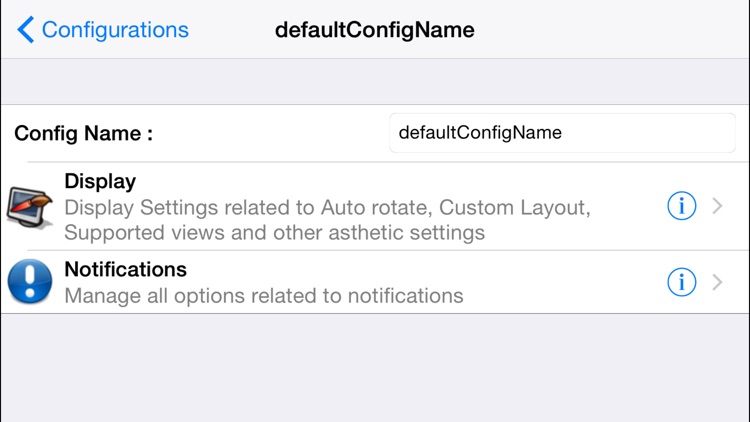Click the Display description about Auto rotate
Image resolution: width=750 pixels, height=422 pixels.
click(x=327, y=209)
